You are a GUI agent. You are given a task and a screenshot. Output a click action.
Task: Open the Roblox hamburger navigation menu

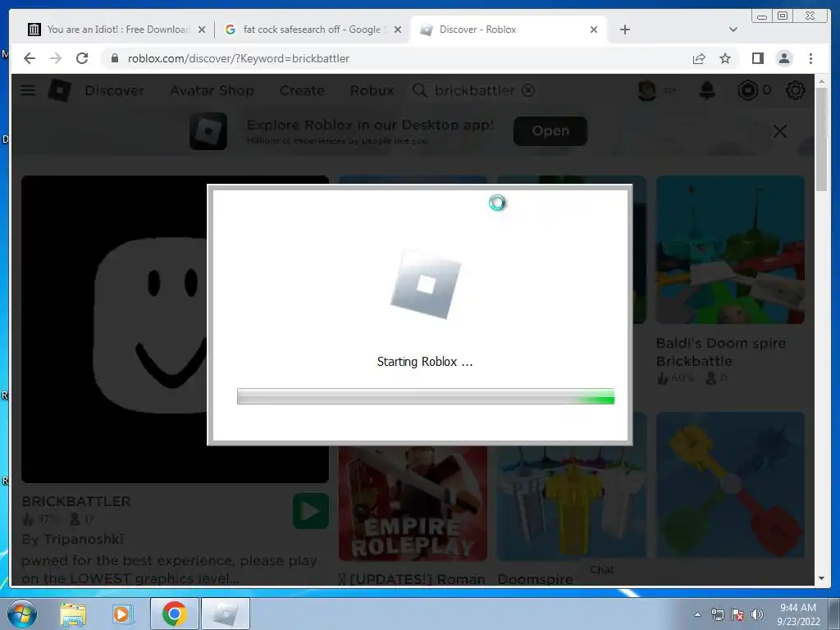click(28, 90)
